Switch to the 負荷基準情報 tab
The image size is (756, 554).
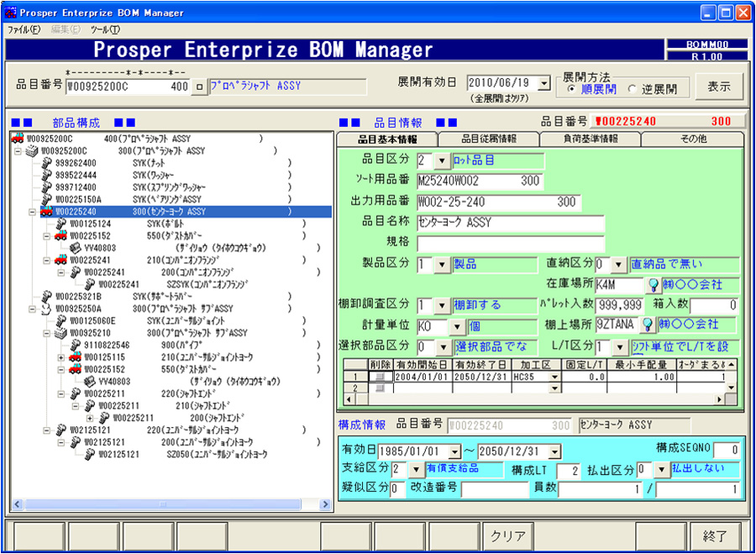(x=591, y=139)
